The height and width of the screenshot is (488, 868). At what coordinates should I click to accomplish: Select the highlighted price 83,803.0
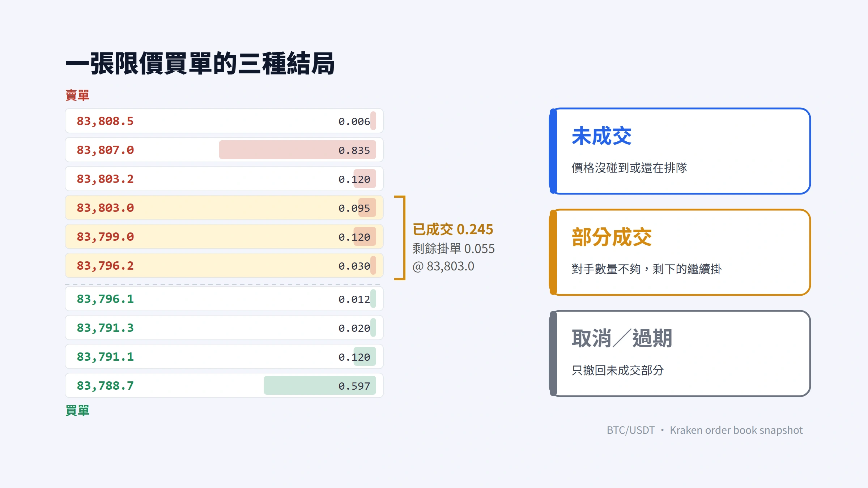(x=105, y=208)
